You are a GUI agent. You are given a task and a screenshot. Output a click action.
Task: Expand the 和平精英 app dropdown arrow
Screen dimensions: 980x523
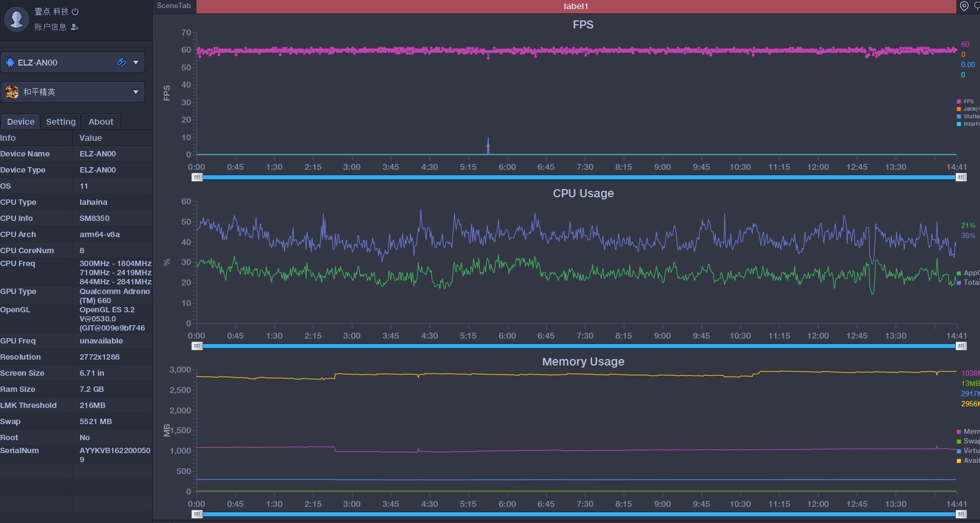click(x=136, y=92)
